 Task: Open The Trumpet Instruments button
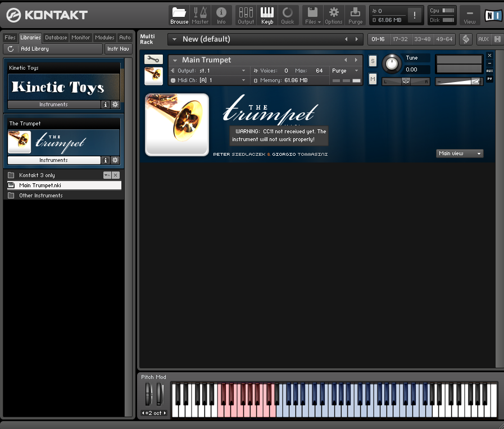(54, 160)
